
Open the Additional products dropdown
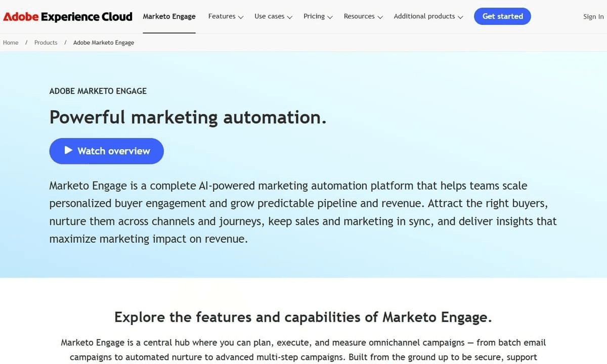pyautogui.click(x=428, y=16)
